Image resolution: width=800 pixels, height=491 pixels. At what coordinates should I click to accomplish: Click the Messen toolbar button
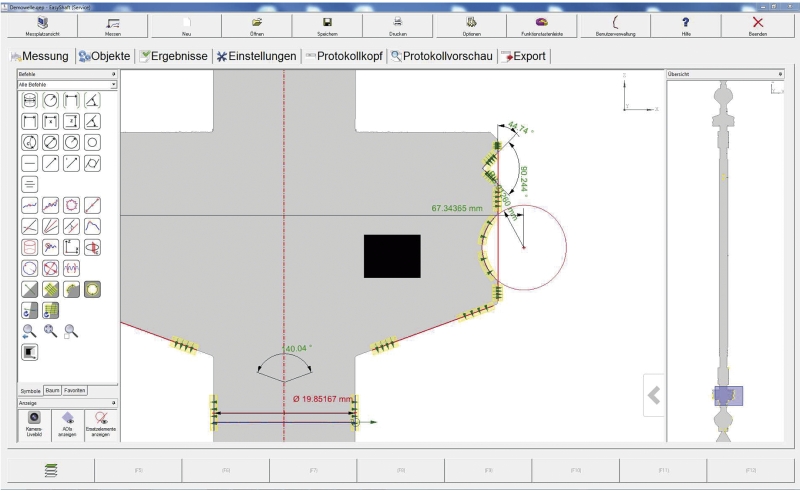pos(113,25)
